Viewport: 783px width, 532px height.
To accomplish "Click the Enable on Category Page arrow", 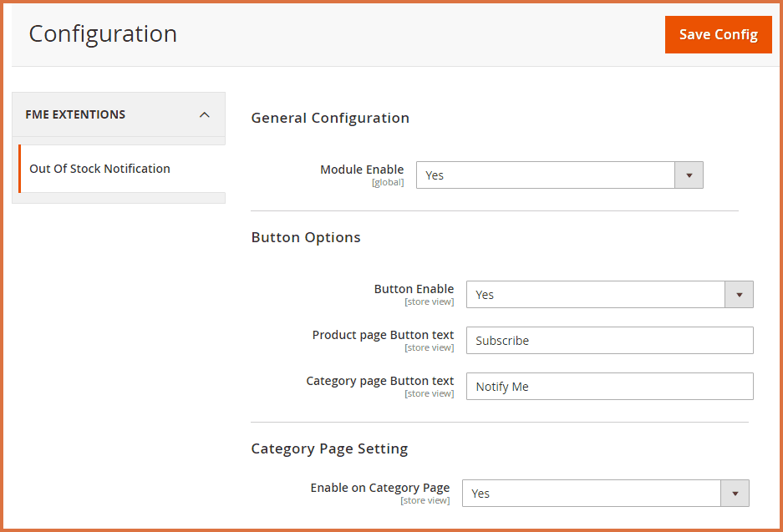I will point(735,494).
